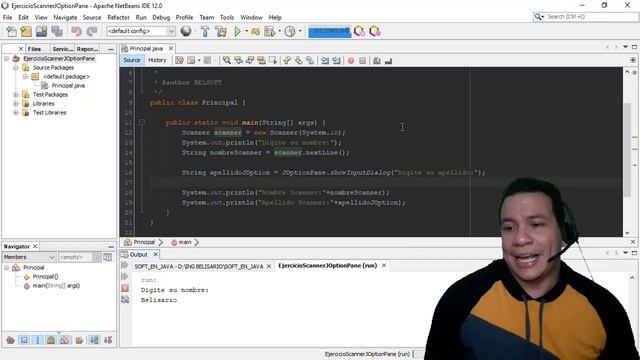Minimize the Projects panel
This screenshot has width=640, height=360.
[111, 49]
